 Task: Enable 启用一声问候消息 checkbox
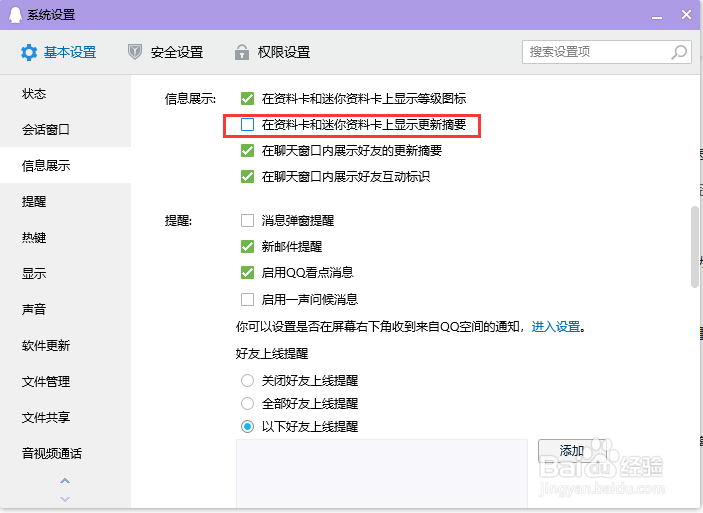pyautogui.click(x=247, y=299)
